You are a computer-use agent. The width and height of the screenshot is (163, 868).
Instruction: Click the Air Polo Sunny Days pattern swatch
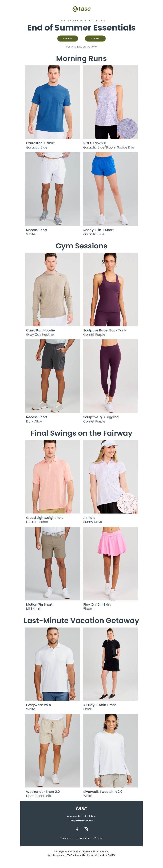[127, 503]
